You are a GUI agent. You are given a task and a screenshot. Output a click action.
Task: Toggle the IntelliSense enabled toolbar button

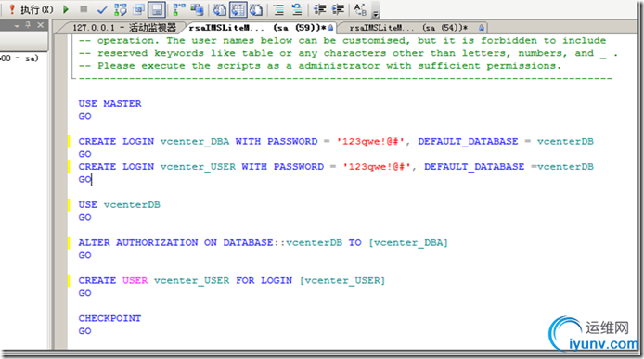click(x=157, y=9)
